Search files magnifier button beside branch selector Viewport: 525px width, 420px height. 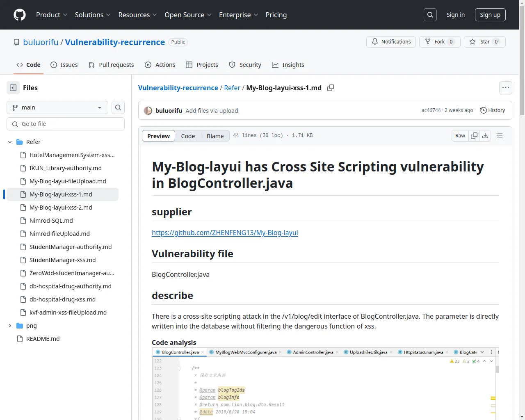(x=118, y=107)
